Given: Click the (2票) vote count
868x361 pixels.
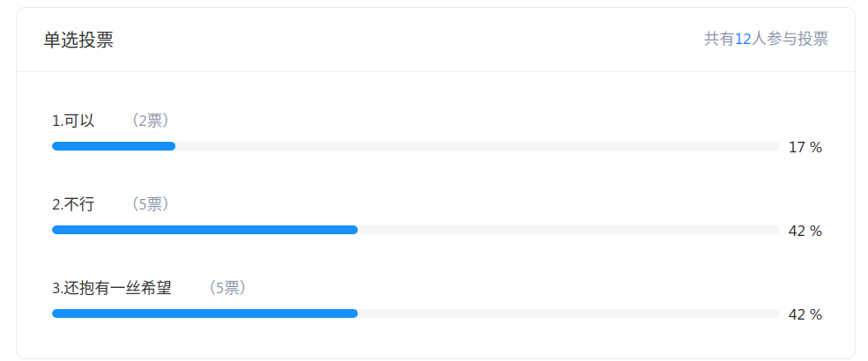Looking at the screenshot, I should (x=147, y=121).
